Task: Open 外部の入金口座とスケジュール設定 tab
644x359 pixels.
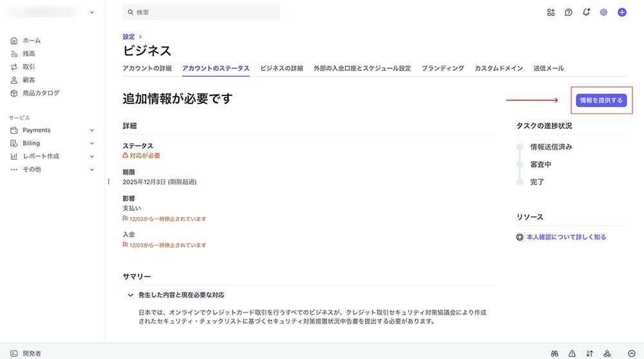Action: [362, 68]
